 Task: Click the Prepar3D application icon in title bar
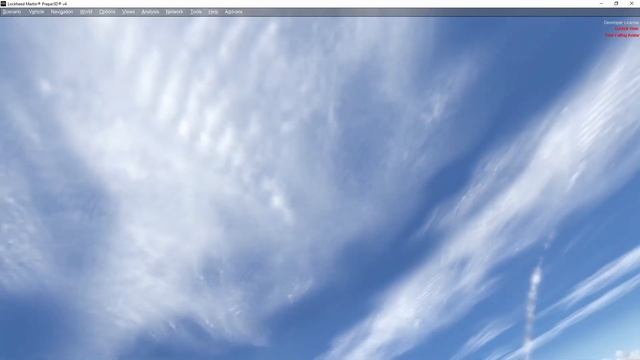pos(3,4)
